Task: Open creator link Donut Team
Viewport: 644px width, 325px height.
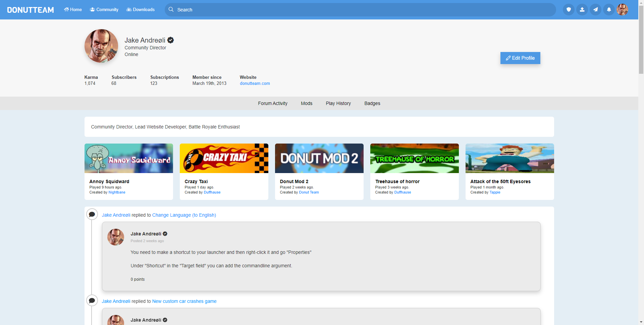Action: click(309, 193)
